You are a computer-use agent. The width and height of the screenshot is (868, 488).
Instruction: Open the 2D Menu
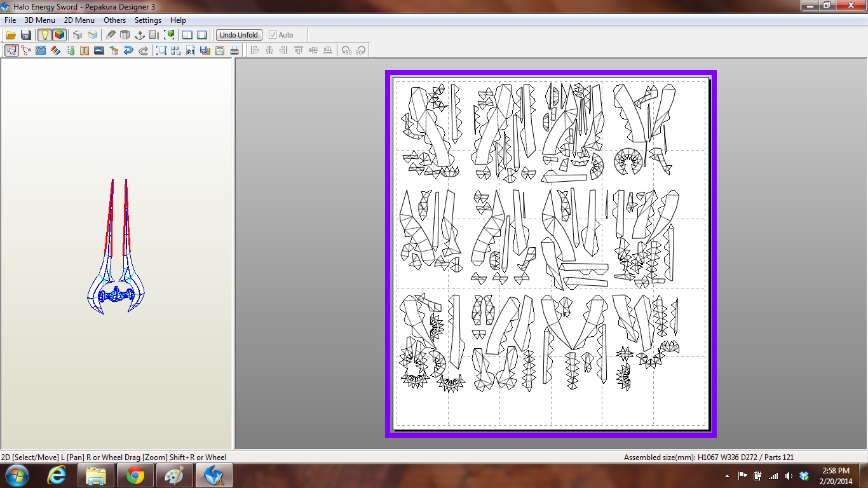point(79,20)
